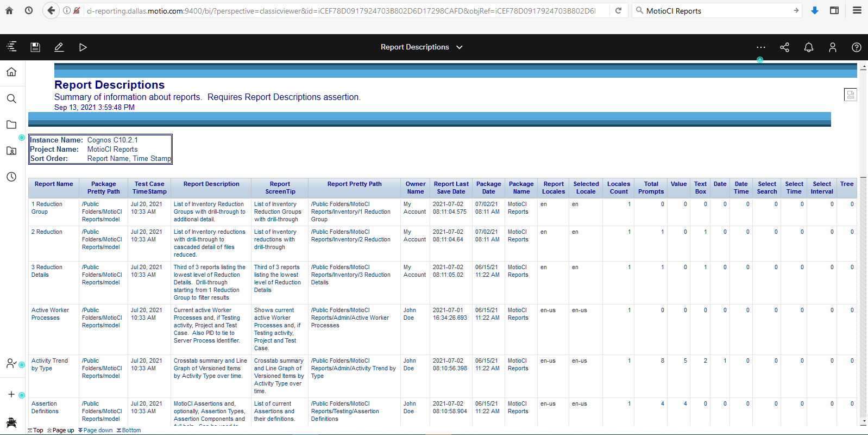Click the New plus icon in the sidebar
The width and height of the screenshot is (868, 435).
point(11,394)
